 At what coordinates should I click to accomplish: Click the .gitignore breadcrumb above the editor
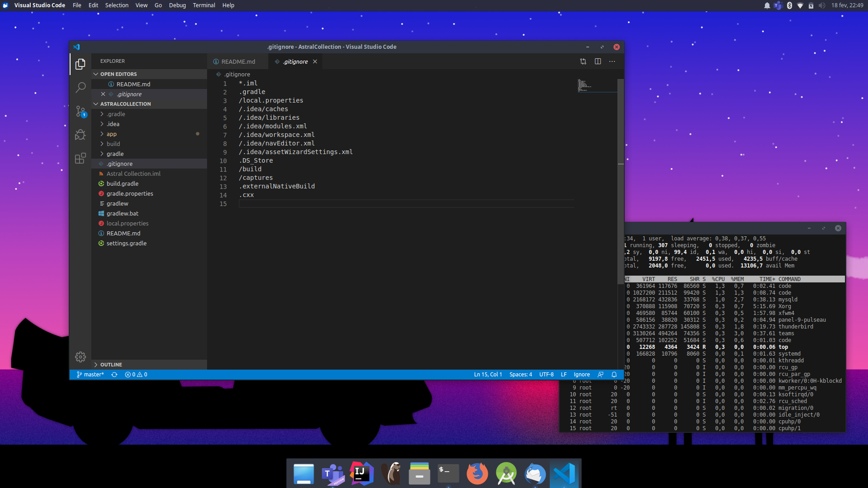(x=233, y=75)
